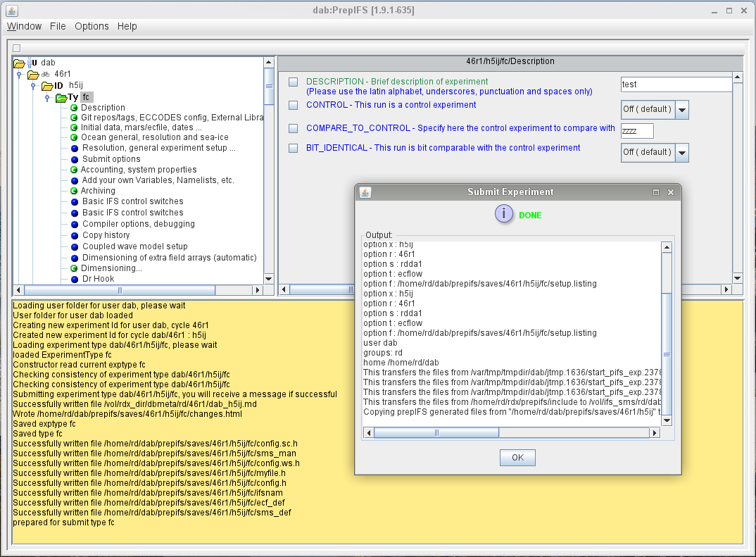This screenshot has width=756, height=557.
Task: Open the BIT_IDENTICAL Off (default) dropdown
Action: [x=682, y=152]
